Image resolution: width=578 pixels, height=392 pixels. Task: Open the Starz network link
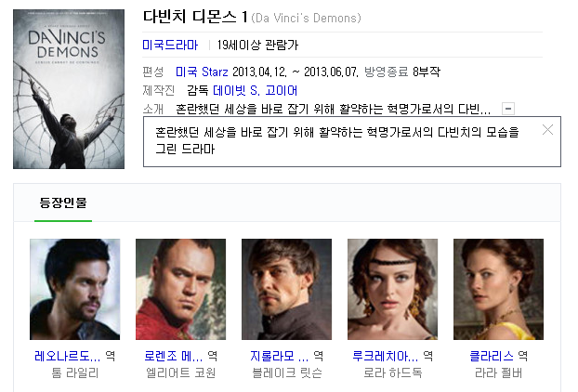tap(215, 72)
